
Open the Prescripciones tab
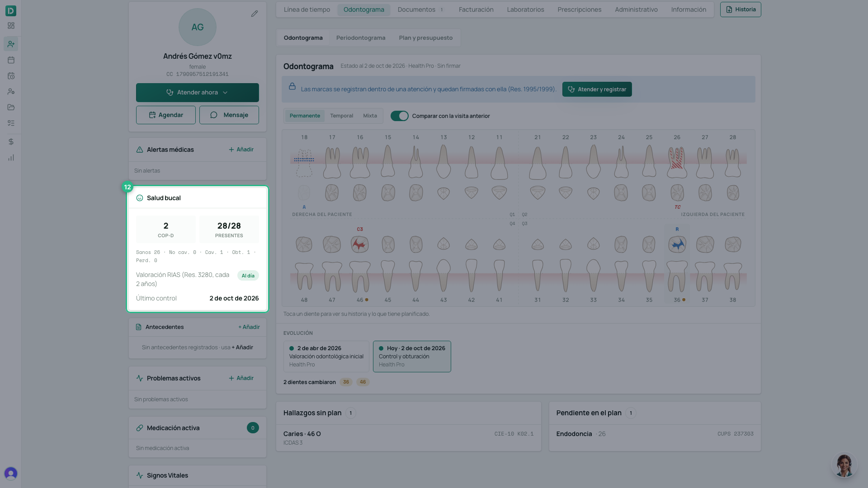tap(579, 9)
